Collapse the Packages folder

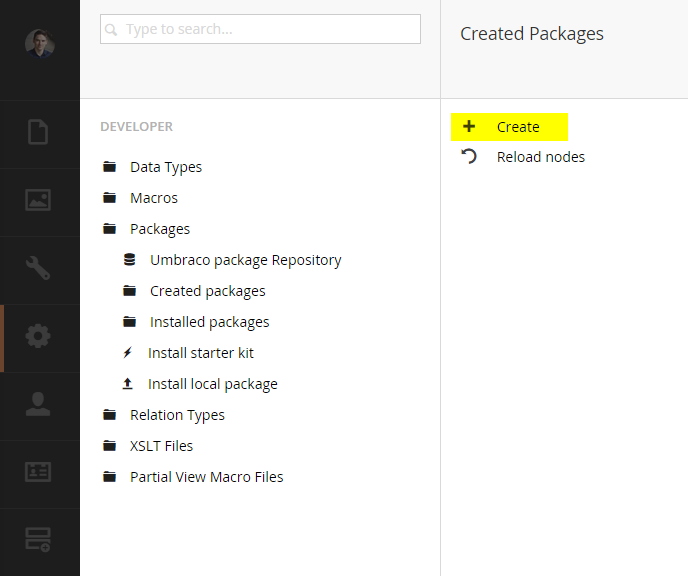click(x=160, y=229)
